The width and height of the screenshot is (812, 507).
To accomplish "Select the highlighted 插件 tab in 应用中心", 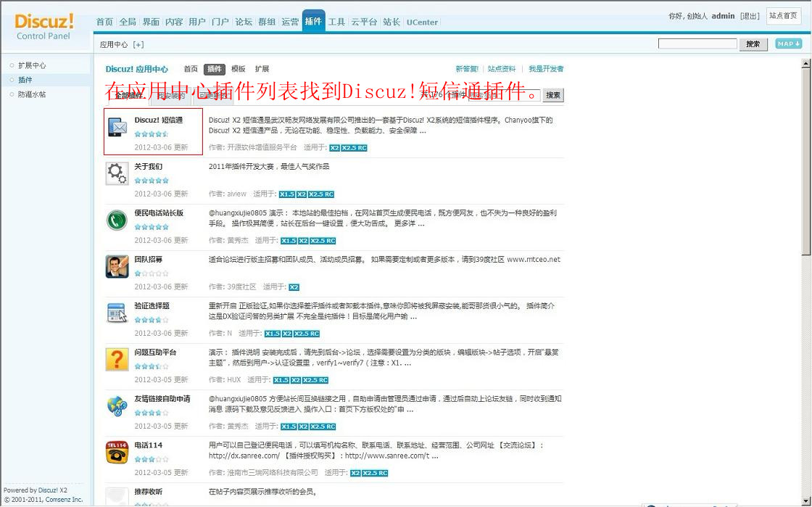I will (x=215, y=69).
